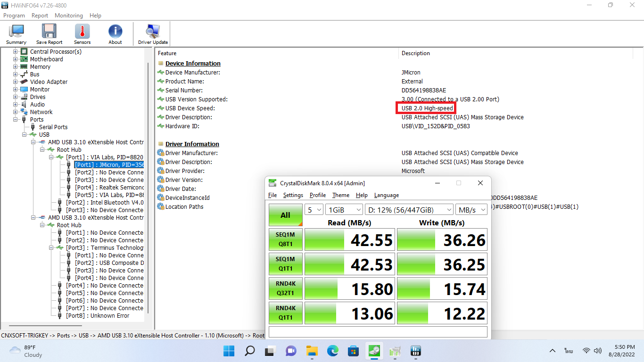Switch to CrystalDiskMark taskbar icon
Image resolution: width=644 pixels, height=362 pixels.
[374, 351]
